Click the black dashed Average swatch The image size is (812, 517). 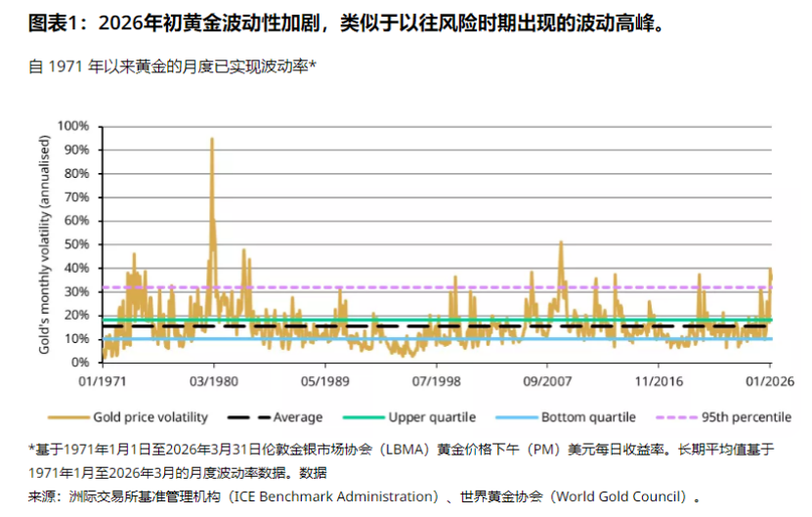point(248,417)
